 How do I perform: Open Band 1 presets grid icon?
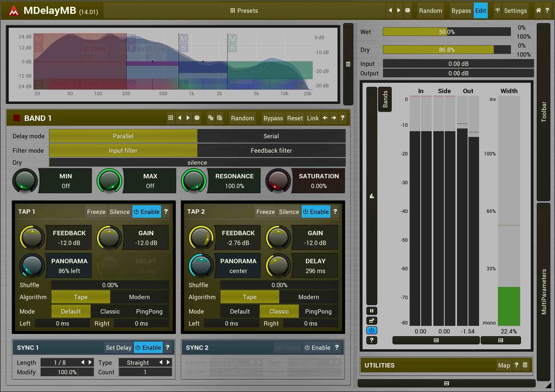171,118
